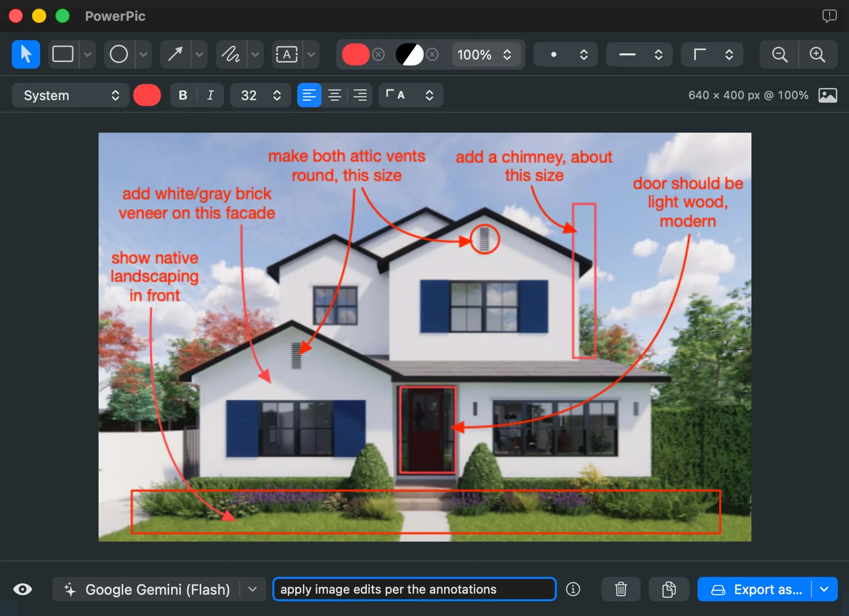Click the green fullscreen window button

point(62,16)
